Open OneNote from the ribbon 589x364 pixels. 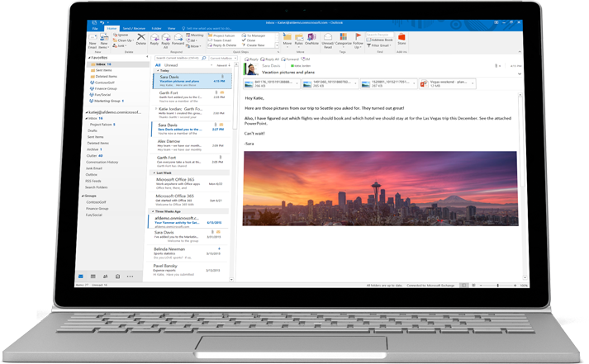point(311,40)
